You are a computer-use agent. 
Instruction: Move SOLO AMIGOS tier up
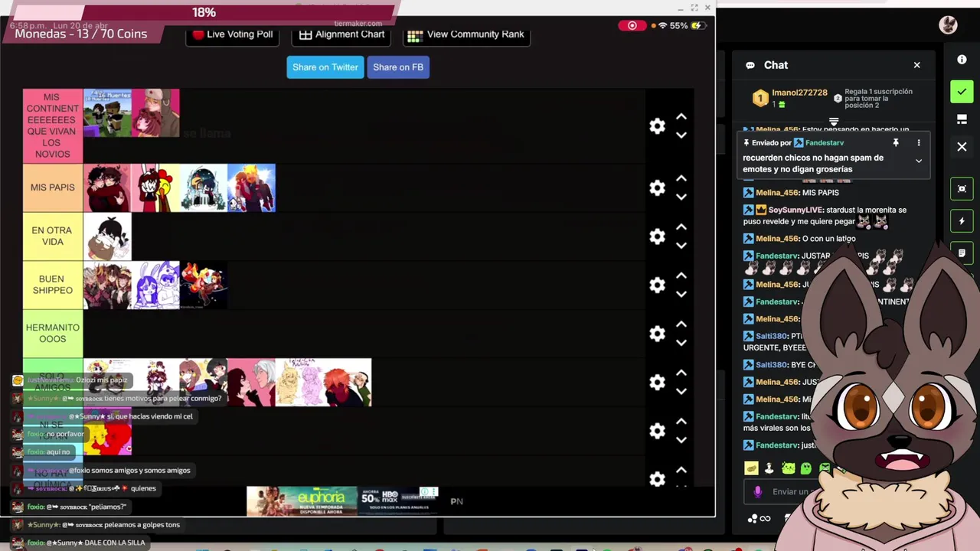pyautogui.click(x=681, y=373)
